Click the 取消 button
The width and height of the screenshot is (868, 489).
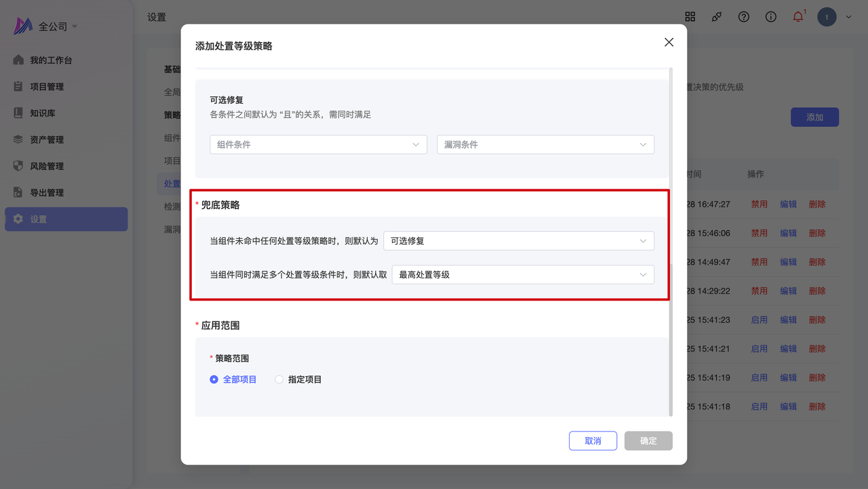pyautogui.click(x=593, y=441)
